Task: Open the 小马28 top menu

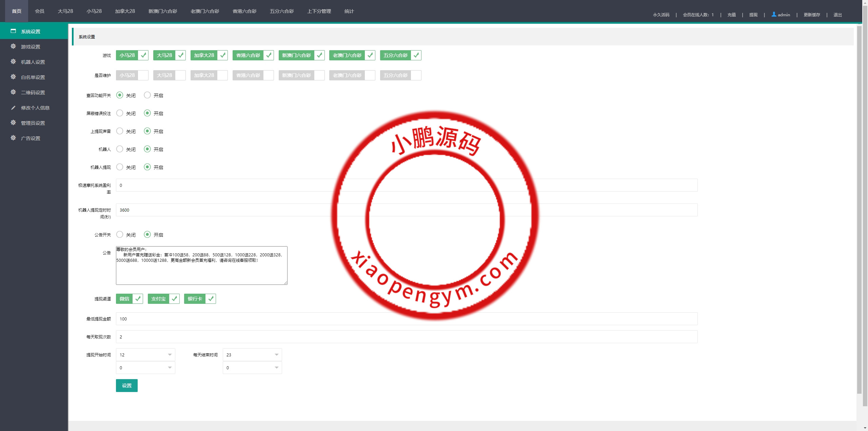Action: (94, 11)
